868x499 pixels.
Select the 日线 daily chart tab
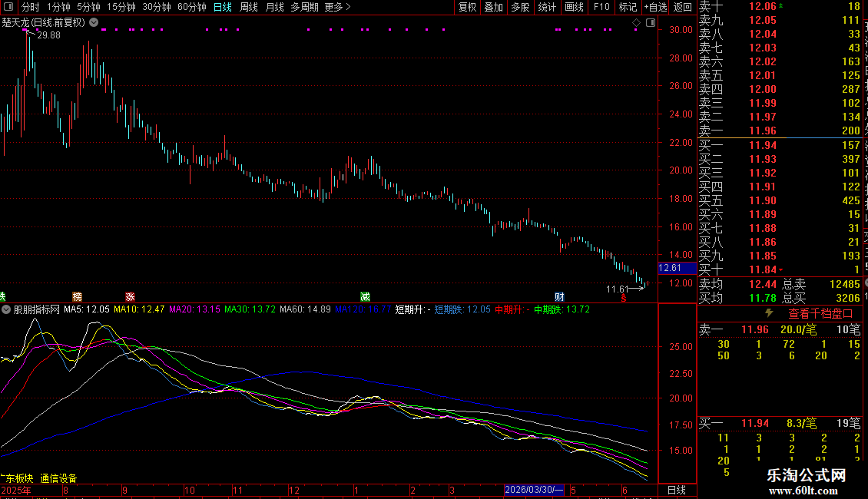click(x=223, y=7)
